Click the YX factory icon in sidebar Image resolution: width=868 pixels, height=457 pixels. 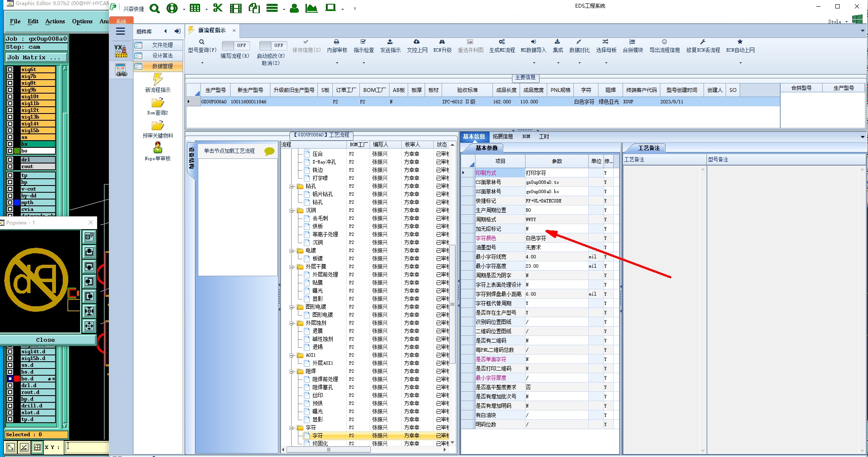[121, 51]
